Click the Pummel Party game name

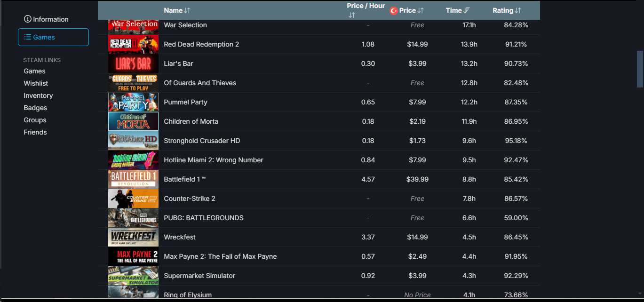[185, 102]
